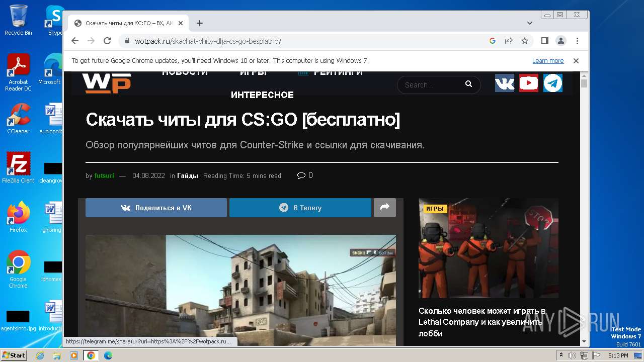This screenshot has width=644, height=362.
Task: Show hidden system tray icons
Action: click(x=561, y=355)
